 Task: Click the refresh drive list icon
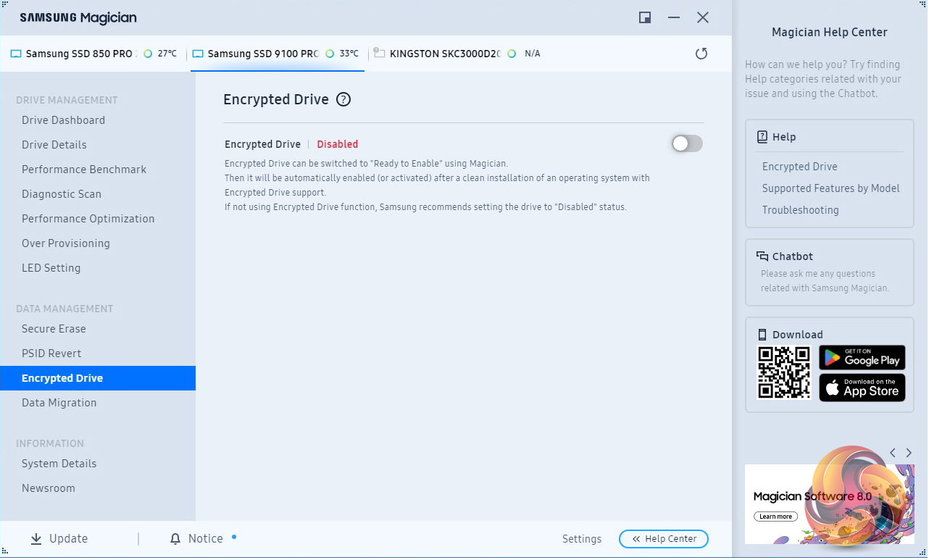tap(701, 54)
